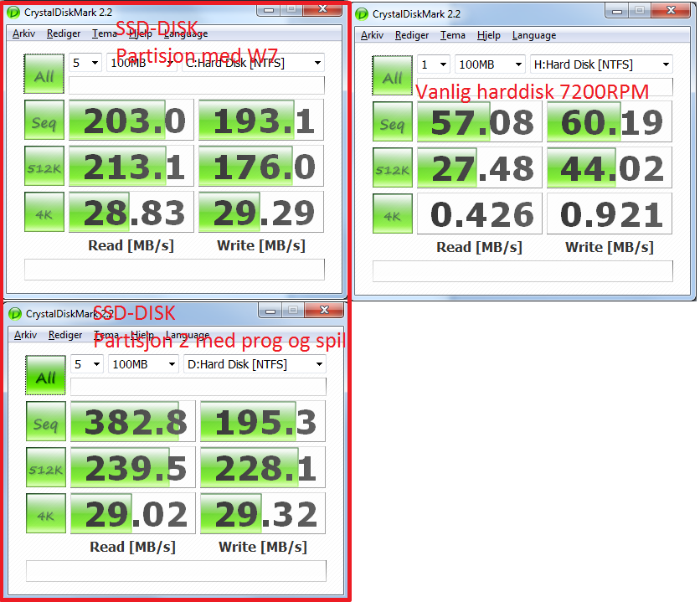
Task: Start 512K test in H: drive window
Action: pos(393,167)
